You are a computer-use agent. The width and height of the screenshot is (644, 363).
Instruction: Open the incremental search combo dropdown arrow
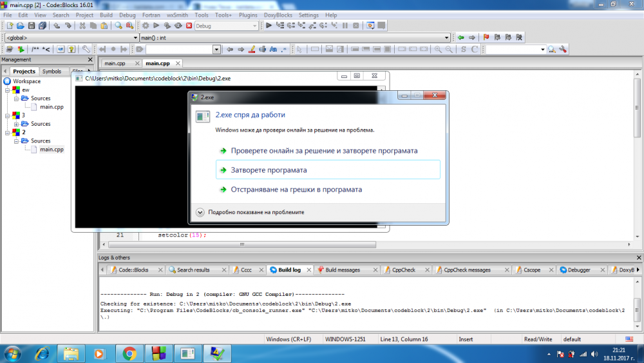point(216,50)
